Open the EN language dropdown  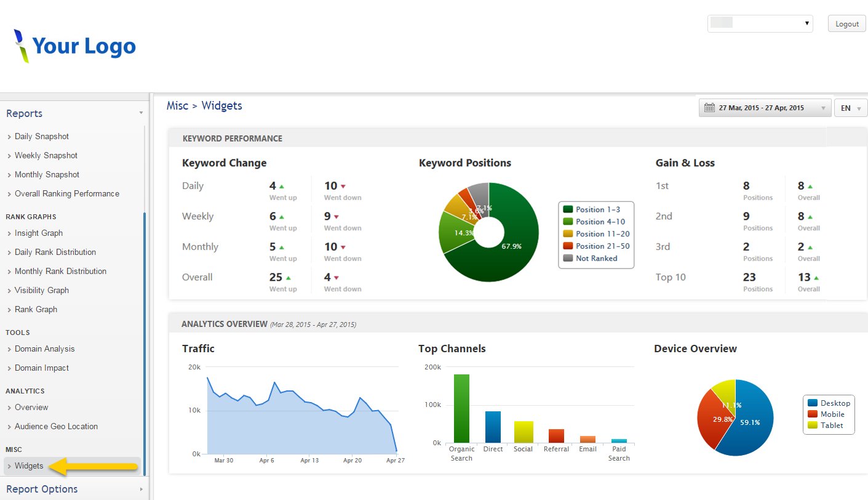(x=850, y=108)
